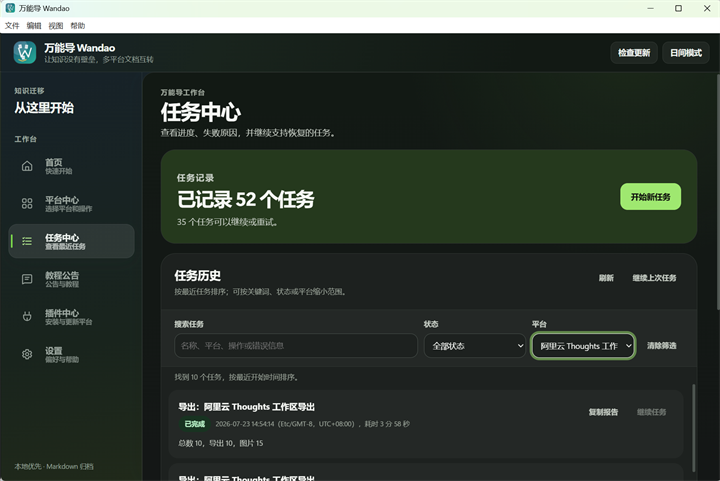Click the text 总数 10，导出 10，图片 15
The image size is (720, 481).
coord(220,443)
